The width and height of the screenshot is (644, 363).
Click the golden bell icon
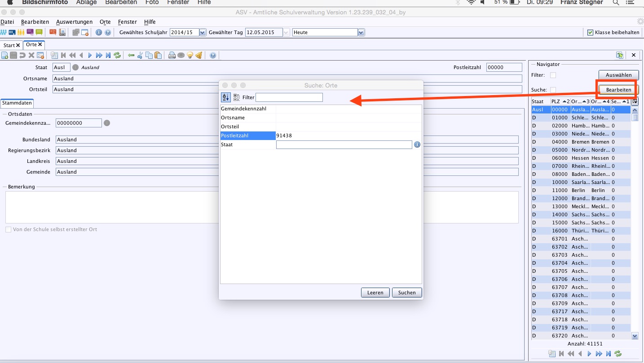coord(199,55)
